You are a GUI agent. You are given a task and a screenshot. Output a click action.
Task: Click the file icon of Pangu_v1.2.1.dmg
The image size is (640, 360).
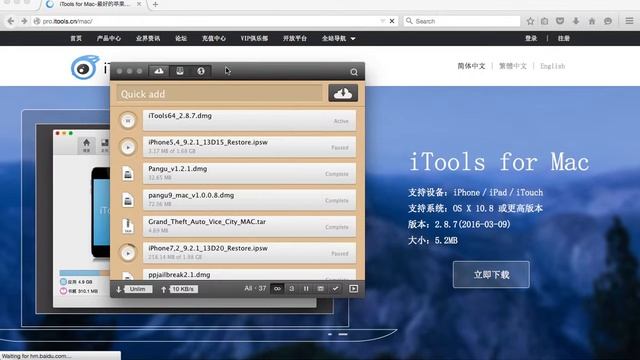128,174
